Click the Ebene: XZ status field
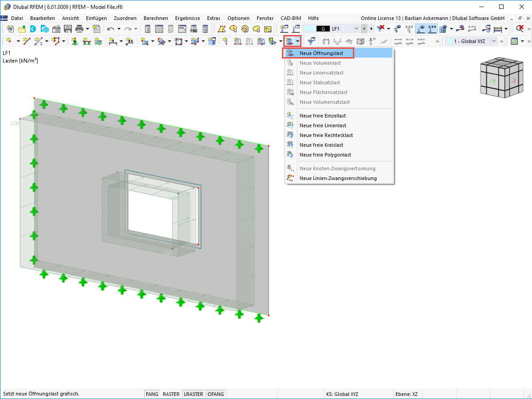532x399 pixels. click(x=406, y=394)
